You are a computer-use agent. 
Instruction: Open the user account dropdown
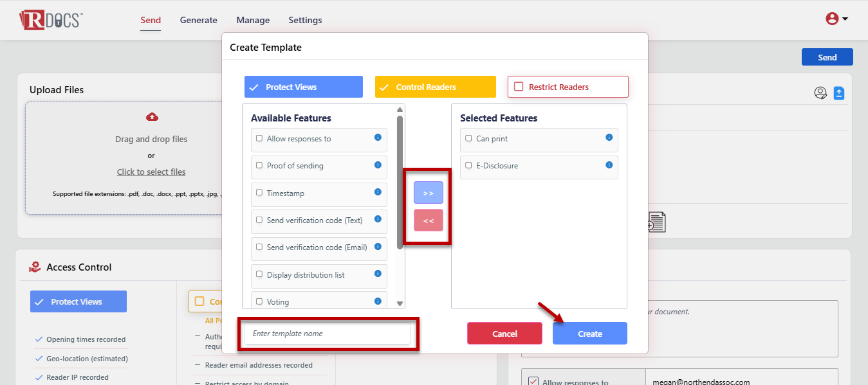[x=836, y=19]
